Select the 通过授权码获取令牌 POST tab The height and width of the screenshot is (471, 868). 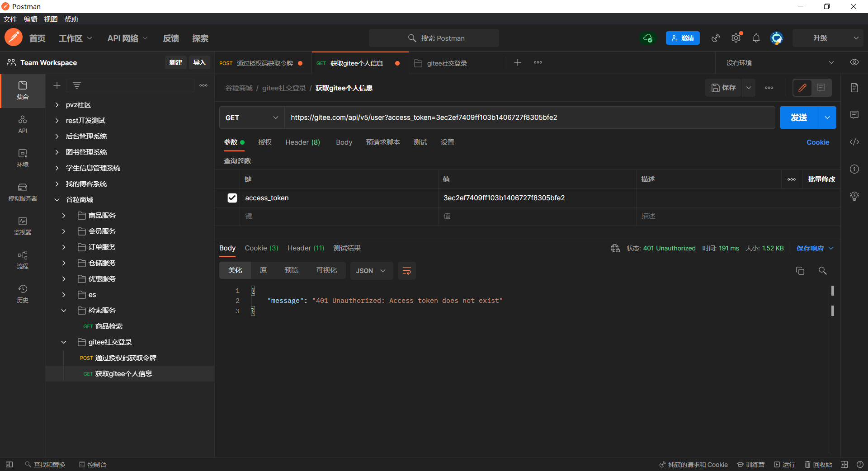263,63
